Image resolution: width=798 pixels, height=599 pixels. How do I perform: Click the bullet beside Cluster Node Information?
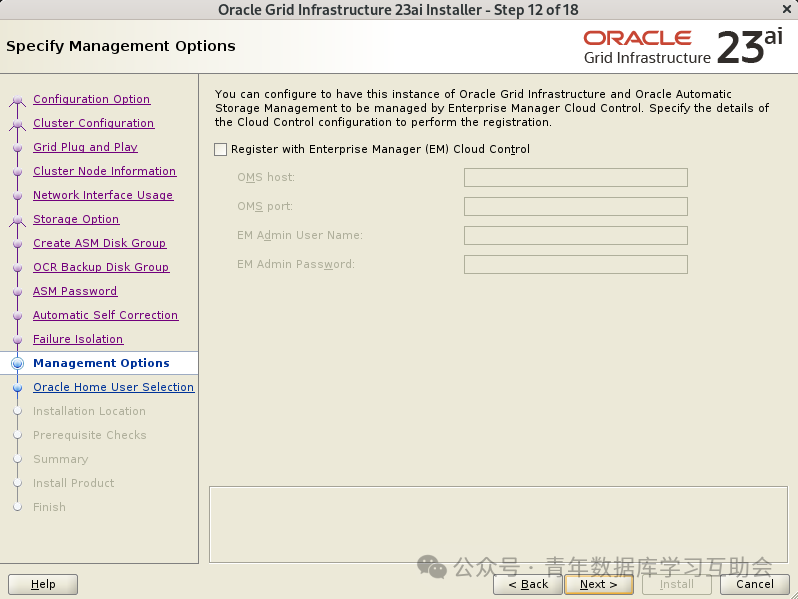coord(18,172)
